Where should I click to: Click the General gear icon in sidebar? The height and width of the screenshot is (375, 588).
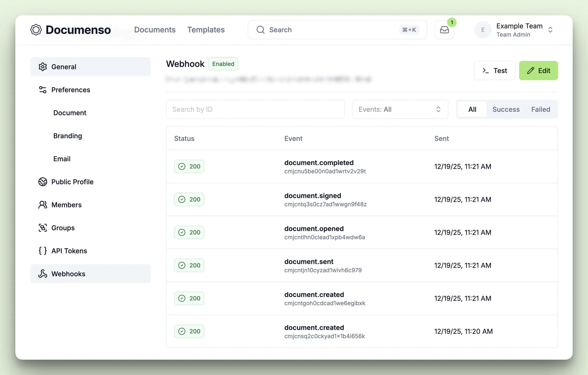click(43, 67)
